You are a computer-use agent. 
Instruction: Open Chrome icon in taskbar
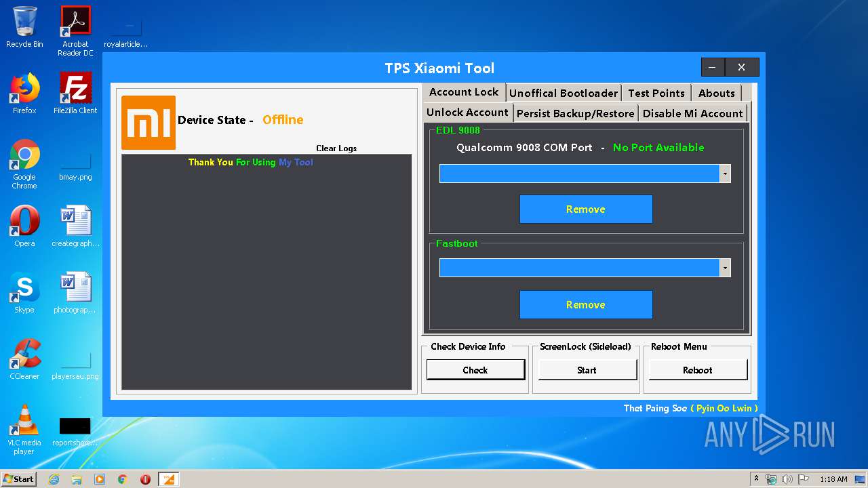(x=123, y=479)
